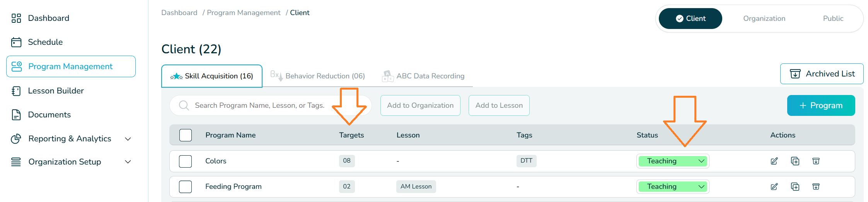
Task: Open the Colors status Teaching dropdown
Action: tap(672, 161)
